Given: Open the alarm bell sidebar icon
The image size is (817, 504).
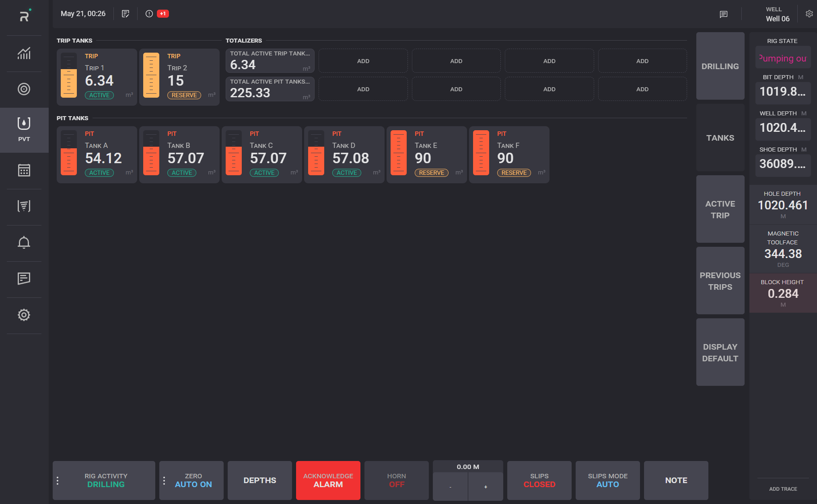Looking at the screenshot, I should pos(24,242).
